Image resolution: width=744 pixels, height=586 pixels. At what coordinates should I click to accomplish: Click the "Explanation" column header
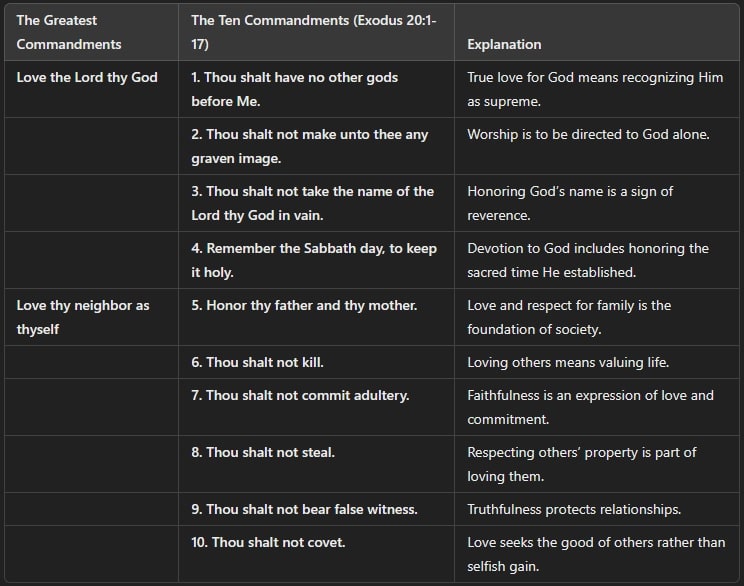[504, 44]
